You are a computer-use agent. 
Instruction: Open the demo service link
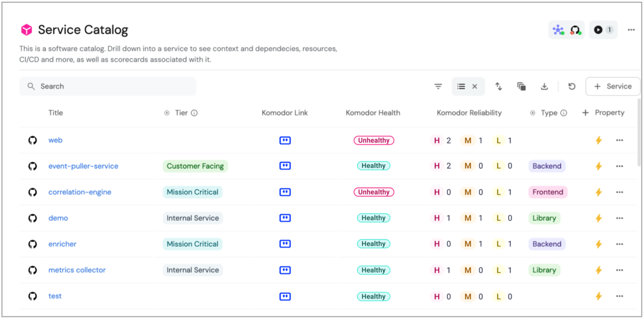coord(58,218)
